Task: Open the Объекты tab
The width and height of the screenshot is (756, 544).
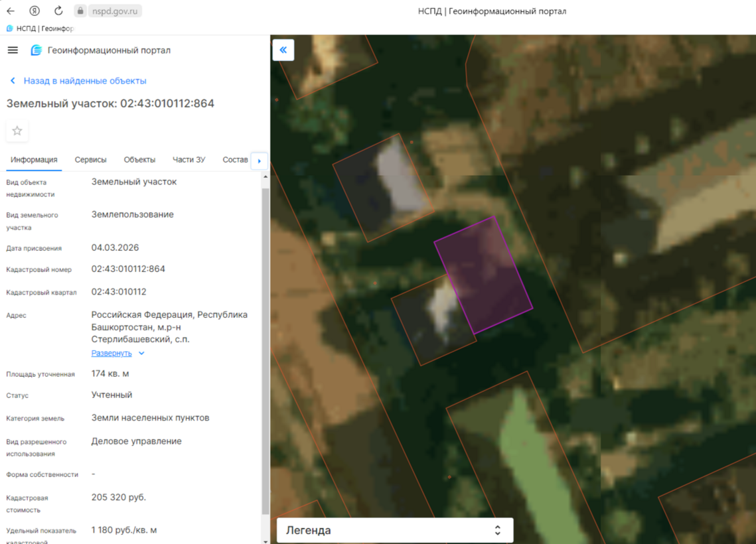Action: point(139,160)
